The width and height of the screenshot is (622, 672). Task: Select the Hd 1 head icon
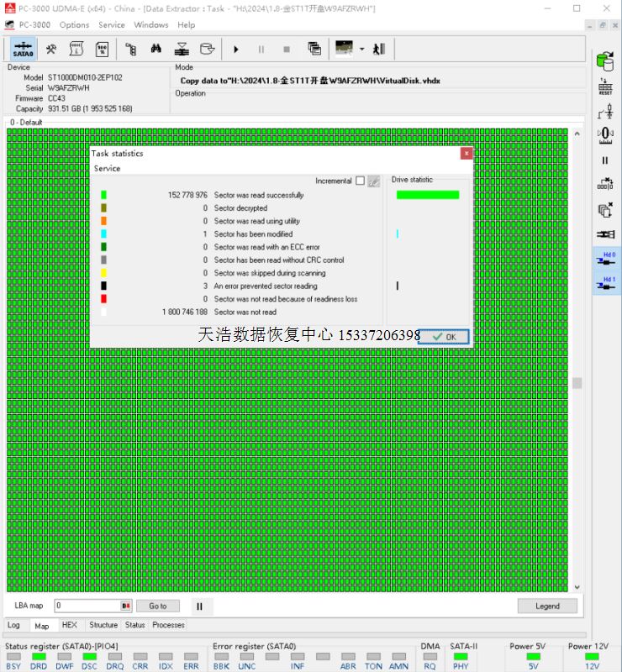point(606,283)
